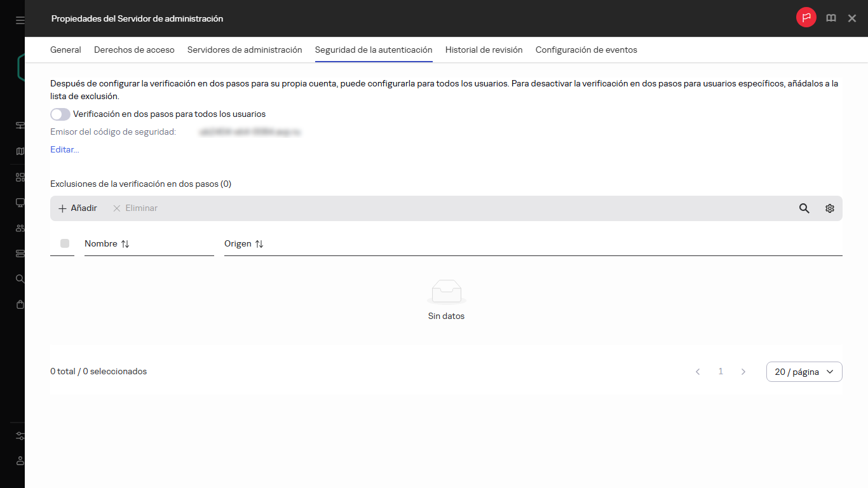Open the help book icon
This screenshot has height=488, width=868.
point(831,18)
